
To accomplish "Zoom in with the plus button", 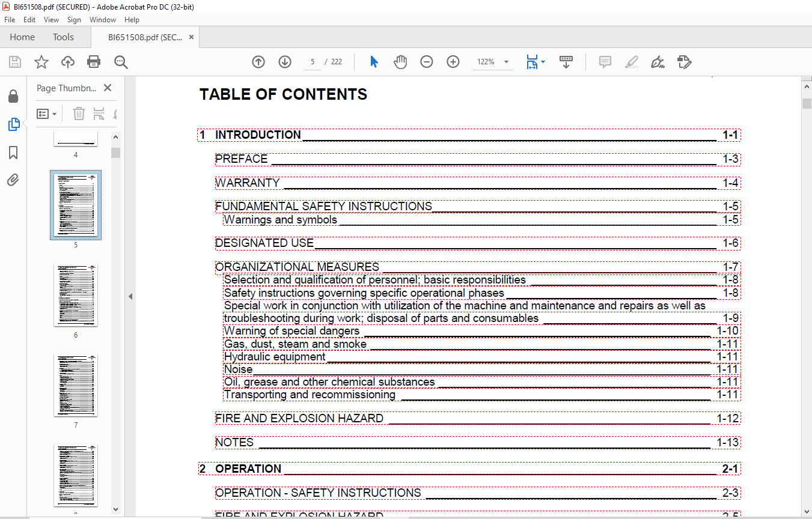I will click(x=453, y=62).
